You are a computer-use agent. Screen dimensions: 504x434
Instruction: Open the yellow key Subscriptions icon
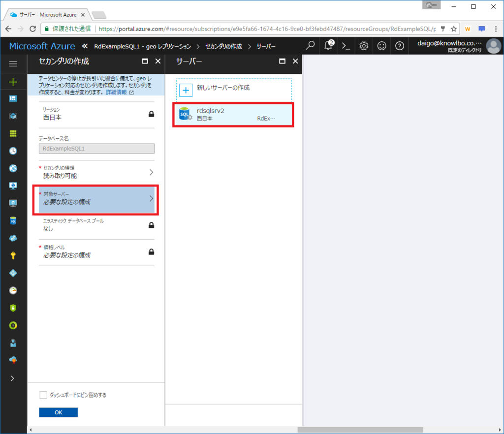13,255
